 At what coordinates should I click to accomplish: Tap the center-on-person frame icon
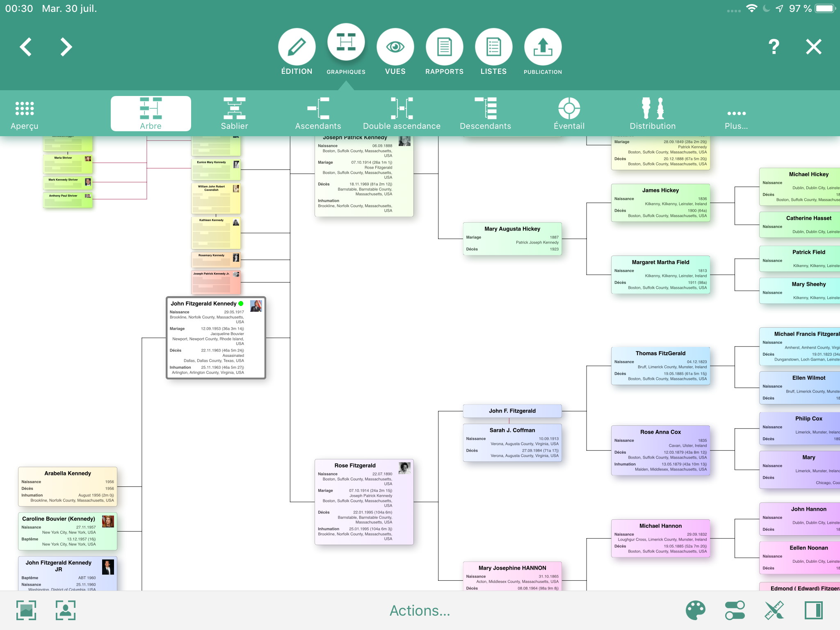[66, 610]
